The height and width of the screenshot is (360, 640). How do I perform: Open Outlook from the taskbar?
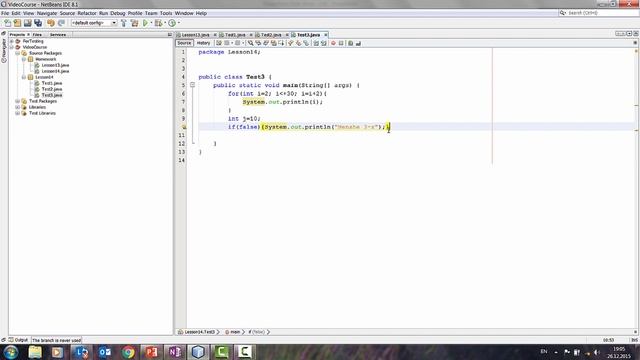(105, 352)
